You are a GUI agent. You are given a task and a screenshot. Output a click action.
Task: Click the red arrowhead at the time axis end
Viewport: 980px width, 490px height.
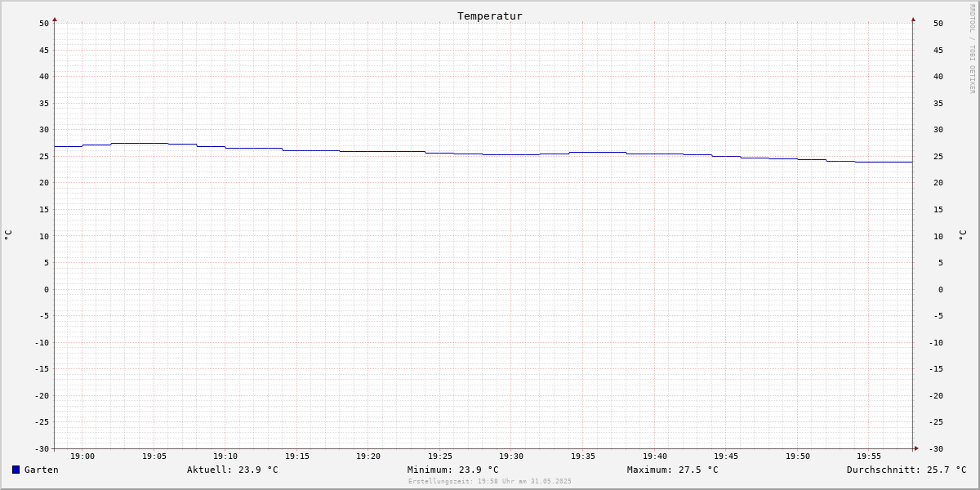916,448
